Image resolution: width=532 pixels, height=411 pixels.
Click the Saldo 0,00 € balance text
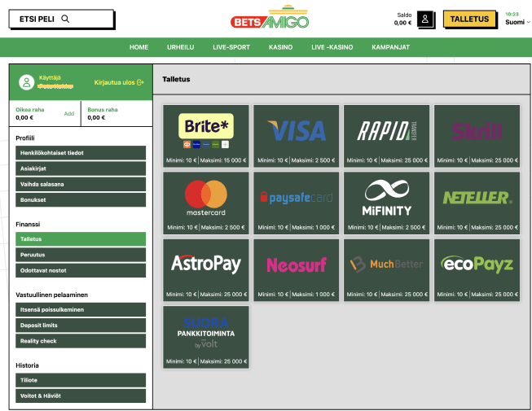point(402,19)
